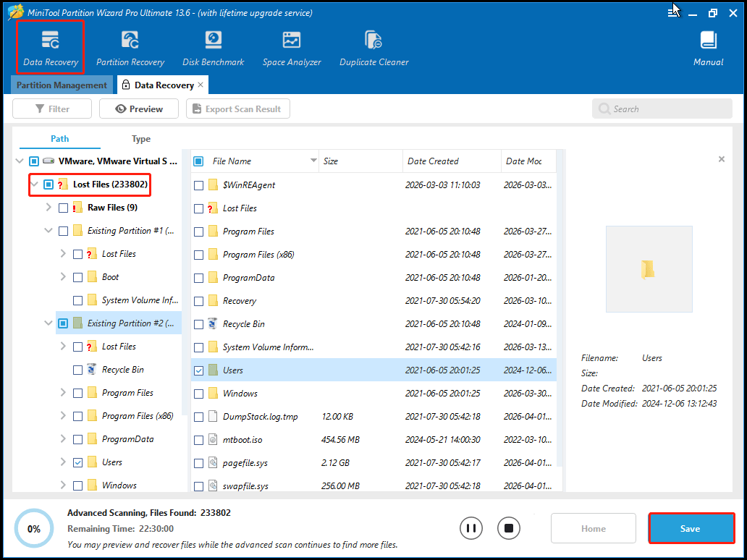The image size is (747, 560).
Task: Select the Windows row in the file list
Action: [x=373, y=394]
